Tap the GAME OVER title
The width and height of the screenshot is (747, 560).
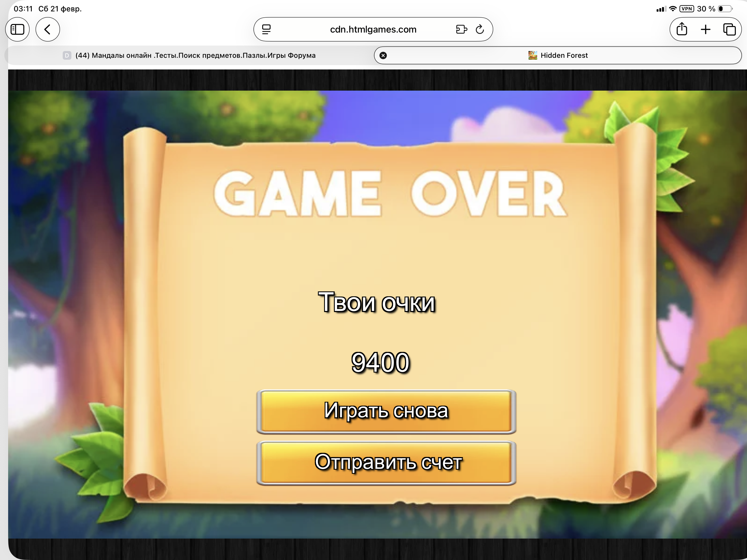[390, 193]
